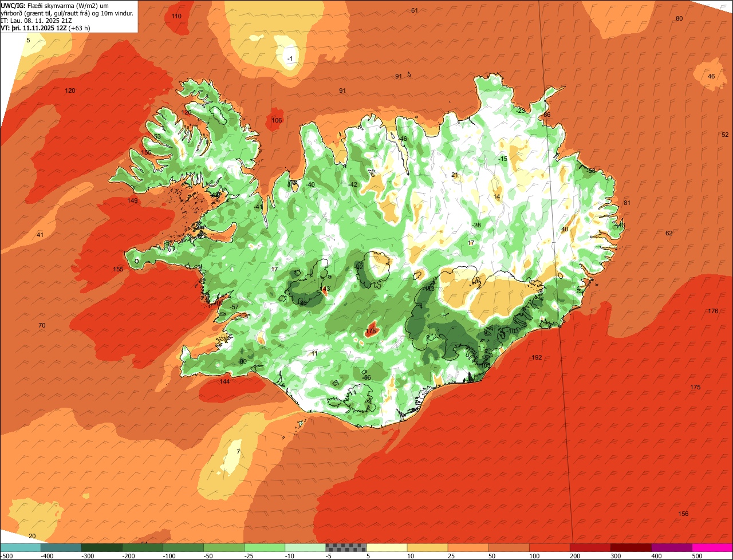Select the 300 to 400 dark maroon swatch
The width and height of the screenshot is (733, 560).
pos(631,547)
